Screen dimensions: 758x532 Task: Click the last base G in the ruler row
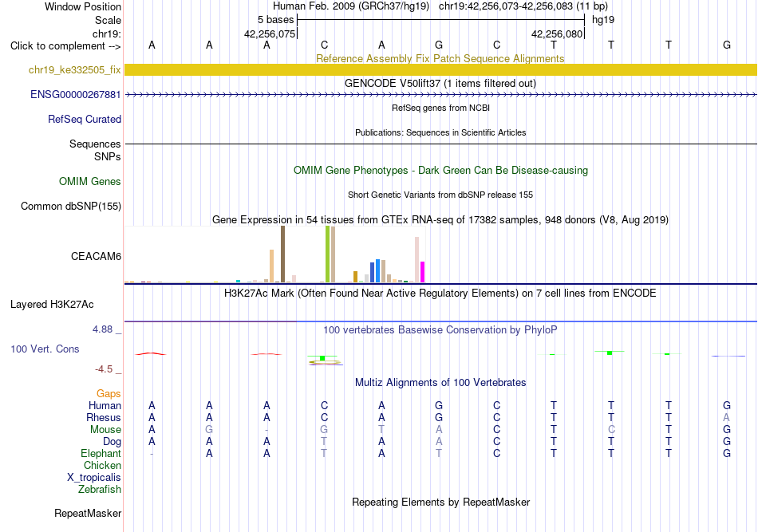pyautogui.click(x=727, y=45)
